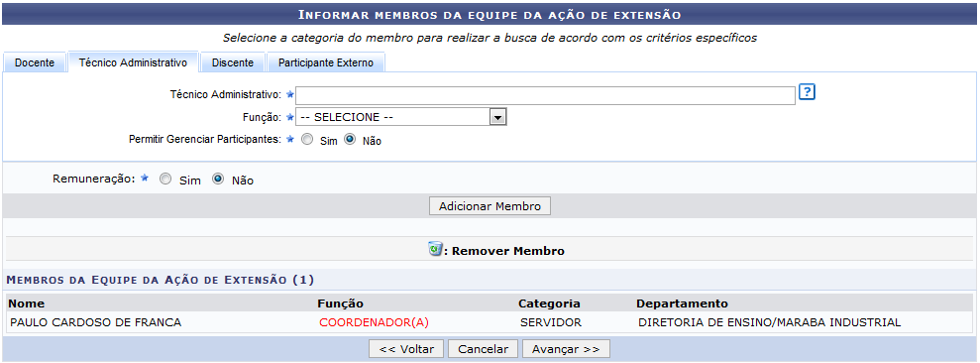Choose Sim for Remuneração

pos(165,179)
